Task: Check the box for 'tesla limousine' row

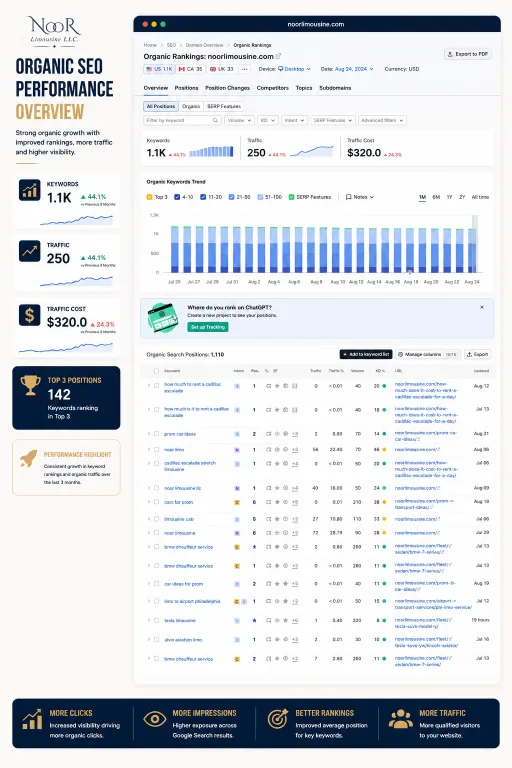Action: coord(156,621)
